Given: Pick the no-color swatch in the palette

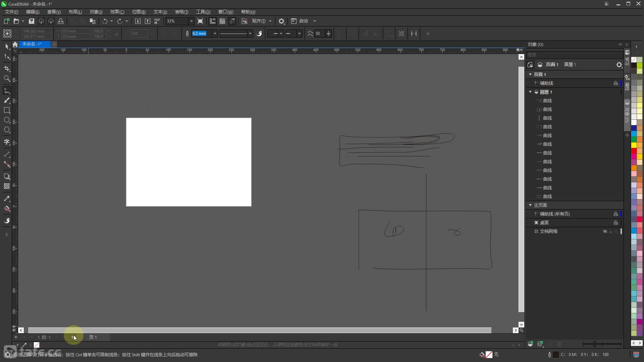Looking at the screenshot, I should (634, 60).
